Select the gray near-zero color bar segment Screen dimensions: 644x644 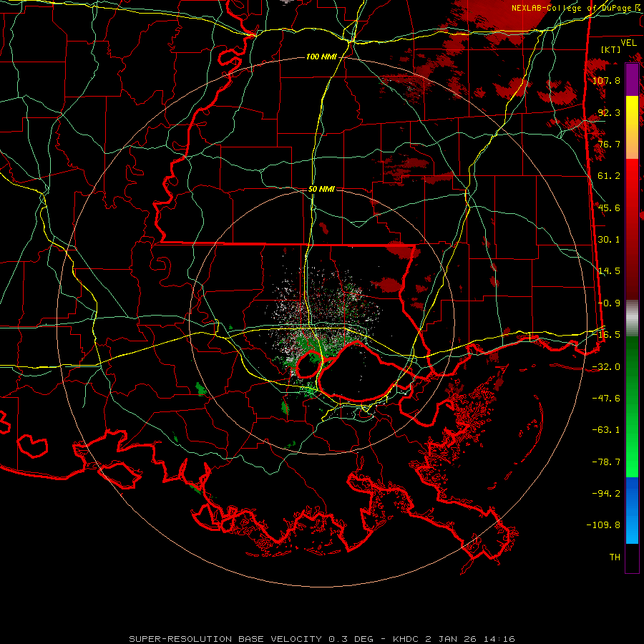[632, 316]
